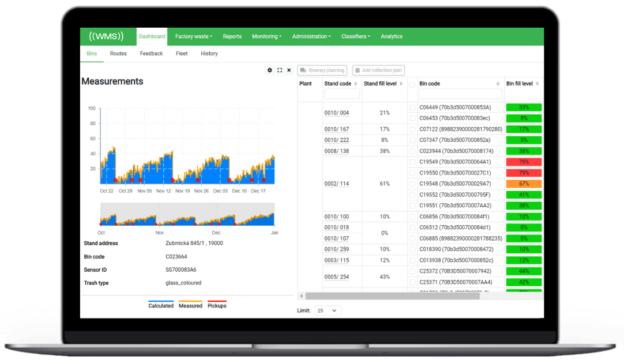Screen dimensions: 624x364
Task: Open the Factory waste dropdown menu
Action: click(194, 36)
